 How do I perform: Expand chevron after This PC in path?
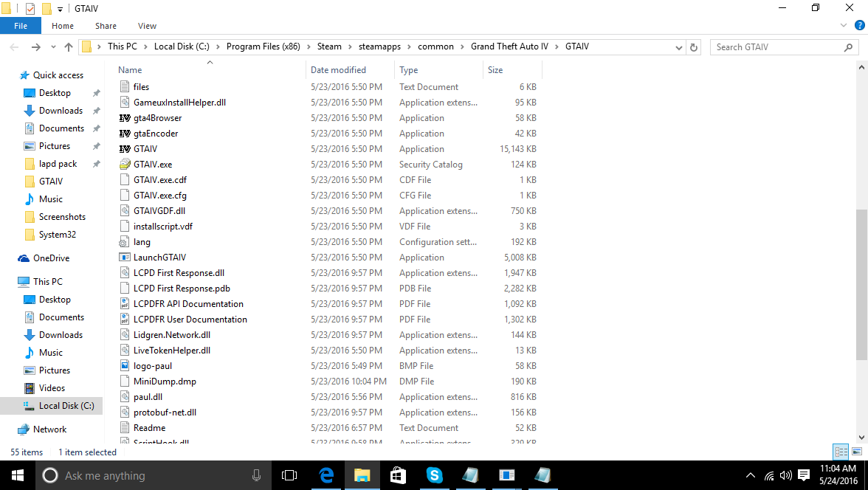(145, 46)
